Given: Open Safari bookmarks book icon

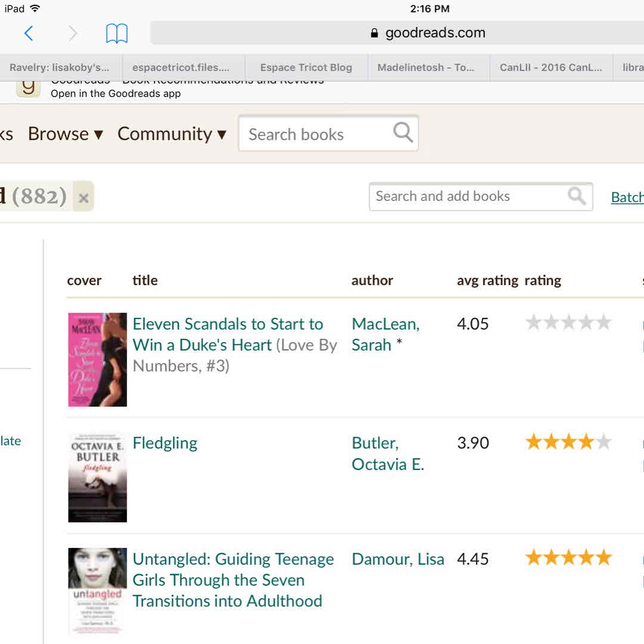Looking at the screenshot, I should (x=116, y=33).
